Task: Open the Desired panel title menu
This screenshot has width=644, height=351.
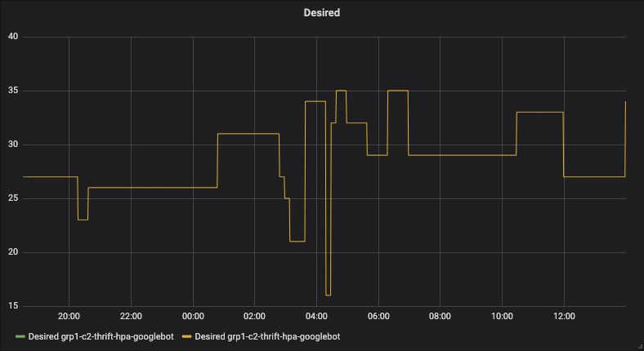Action: point(322,13)
